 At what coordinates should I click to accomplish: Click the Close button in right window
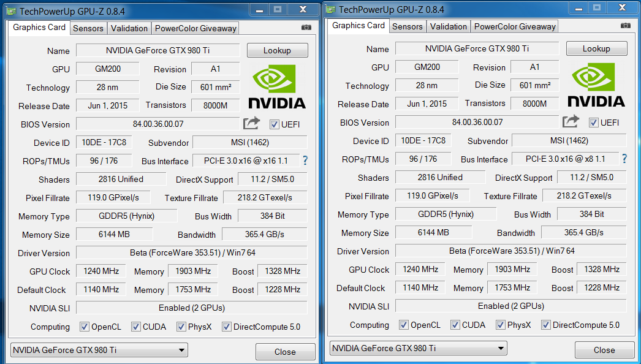pos(605,350)
